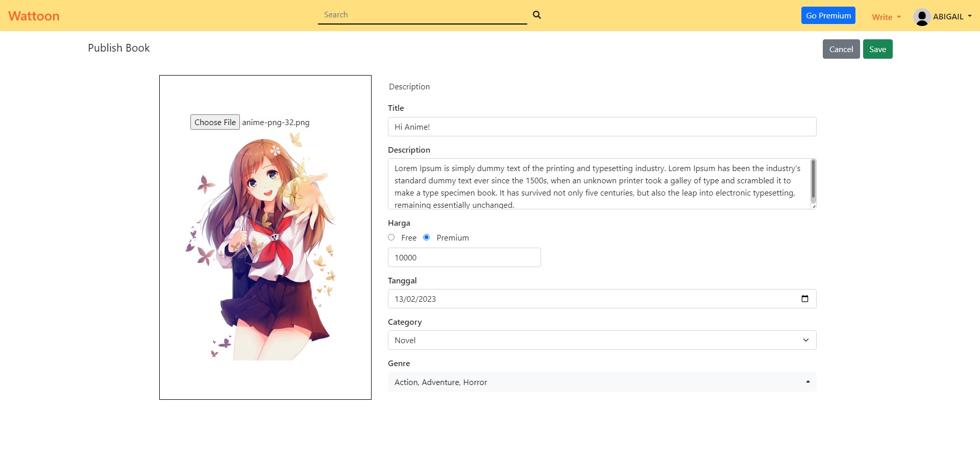Click the Title field containing Hi Anime!
Viewport: 980px width, 457px height.
point(602,127)
